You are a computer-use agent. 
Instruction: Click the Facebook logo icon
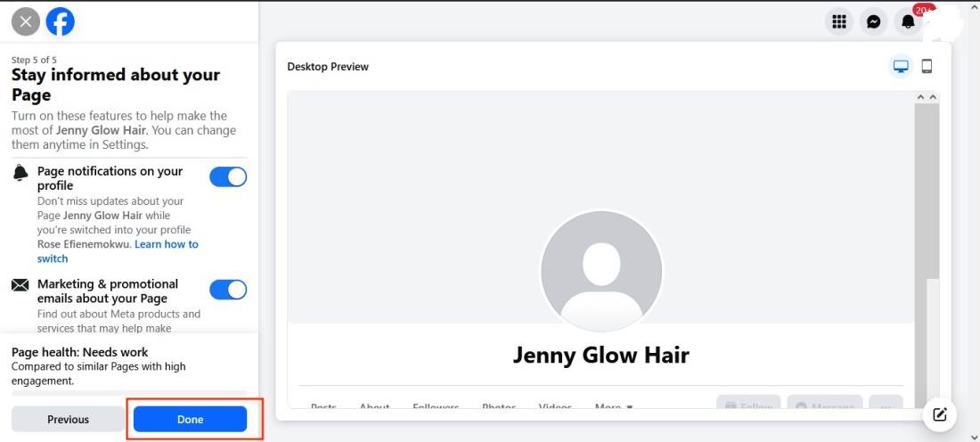pos(61,21)
